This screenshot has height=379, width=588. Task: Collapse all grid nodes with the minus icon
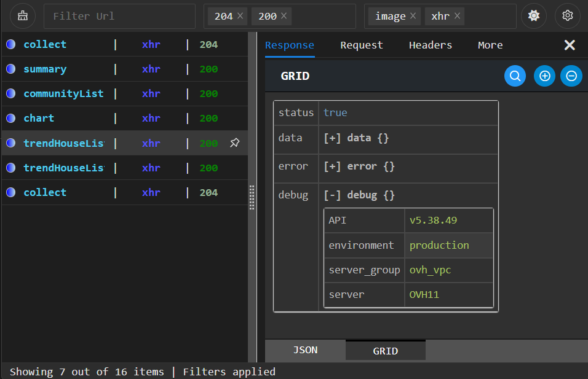[571, 76]
